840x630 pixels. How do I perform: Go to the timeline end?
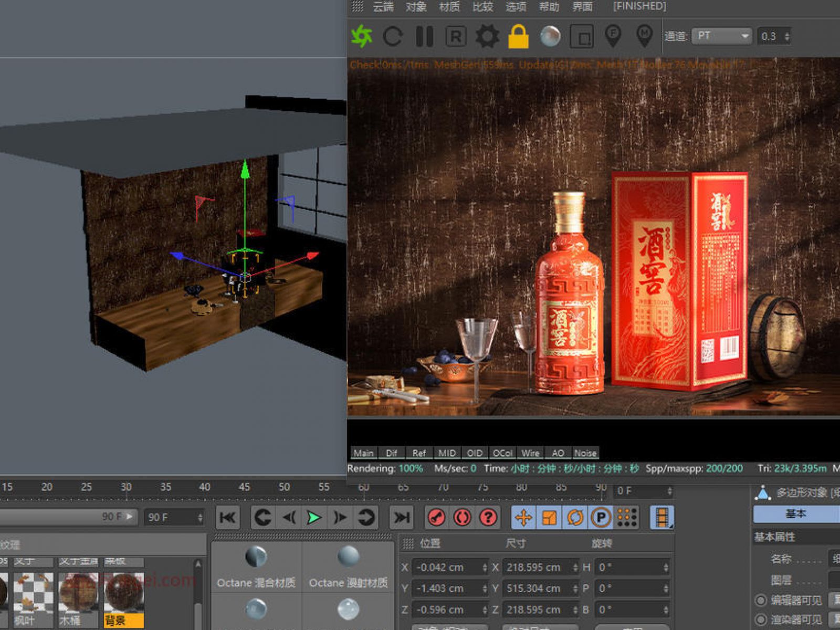402,518
